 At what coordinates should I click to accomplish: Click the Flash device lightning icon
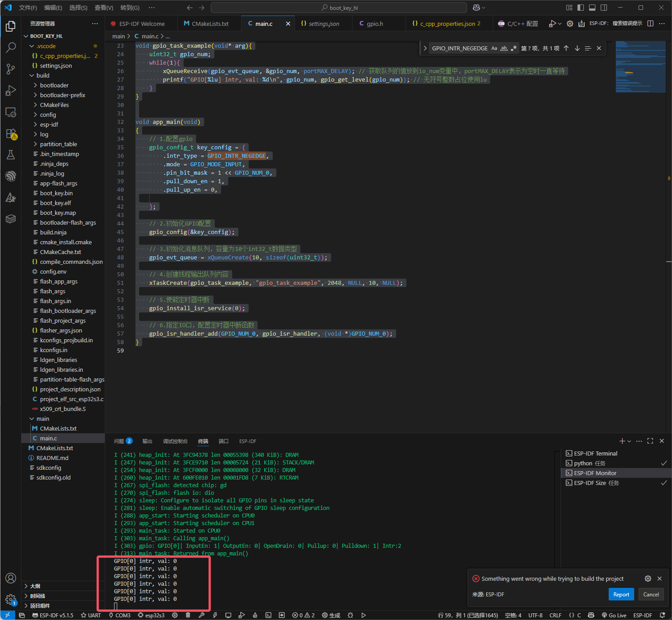(x=215, y=615)
